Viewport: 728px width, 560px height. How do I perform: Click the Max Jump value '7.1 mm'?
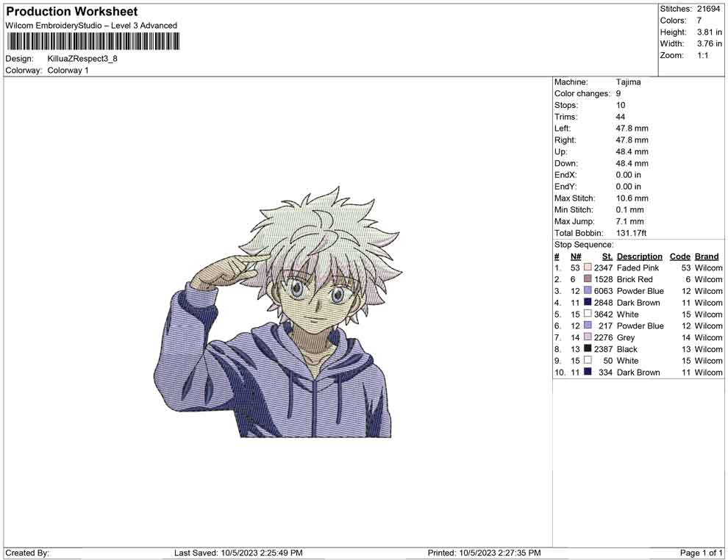pyautogui.click(x=629, y=221)
